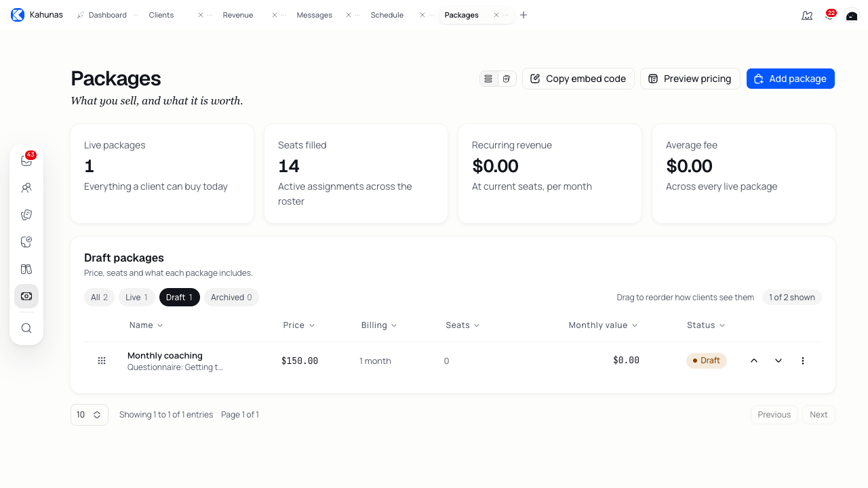This screenshot has width=868, height=488.
Task: Open the rows-per-page selector showing 10
Action: coord(90,415)
